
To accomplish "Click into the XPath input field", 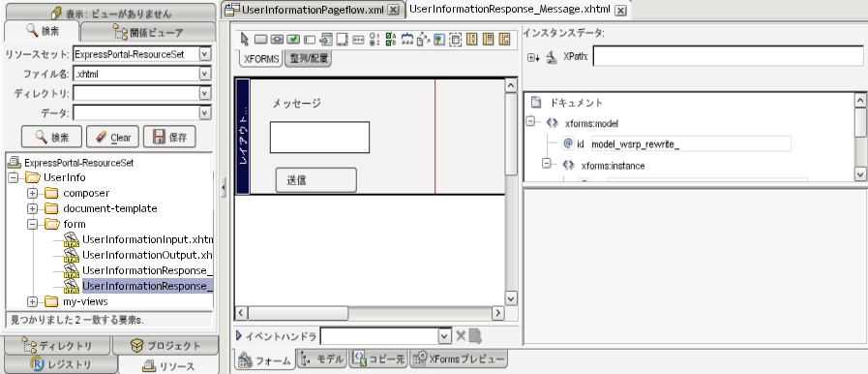I will 728,56.
